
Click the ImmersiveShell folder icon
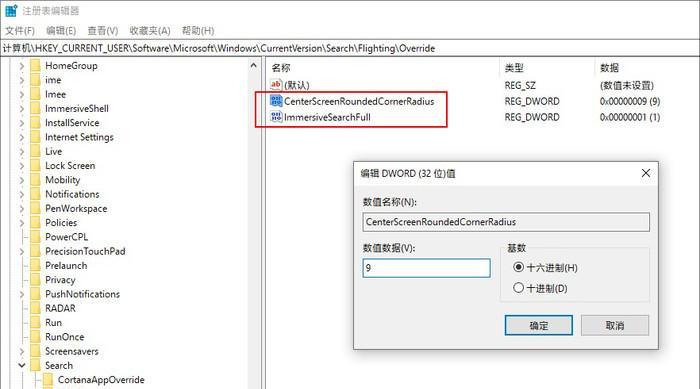pyautogui.click(x=36, y=109)
